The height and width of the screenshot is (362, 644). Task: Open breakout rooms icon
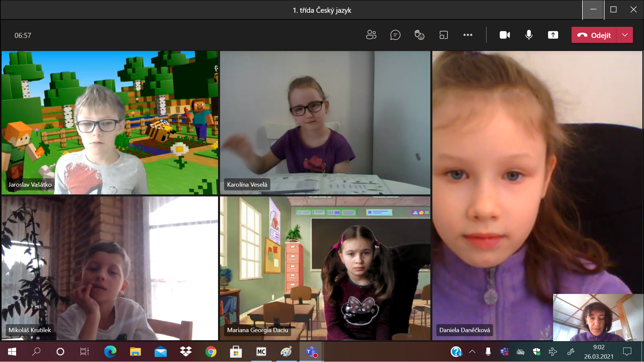[443, 35]
